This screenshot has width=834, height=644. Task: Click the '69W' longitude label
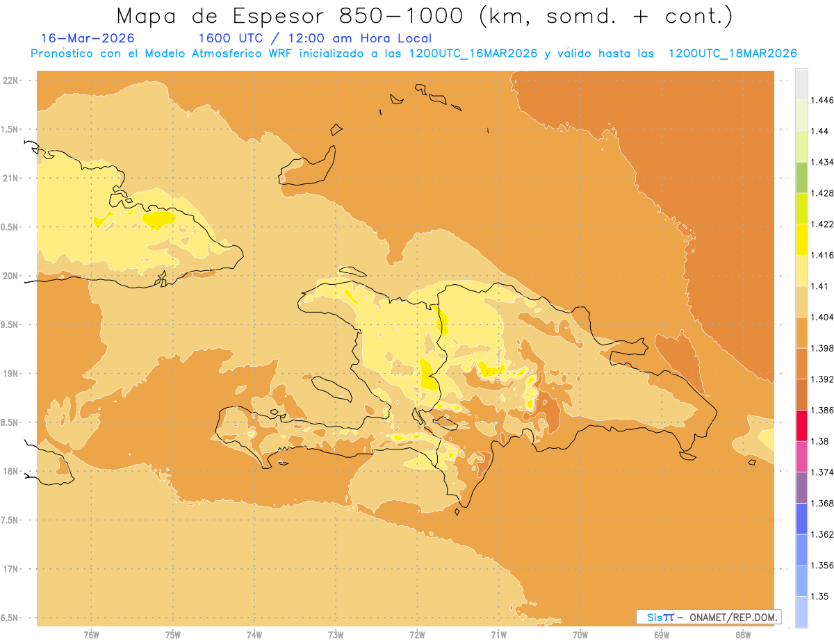point(662,635)
